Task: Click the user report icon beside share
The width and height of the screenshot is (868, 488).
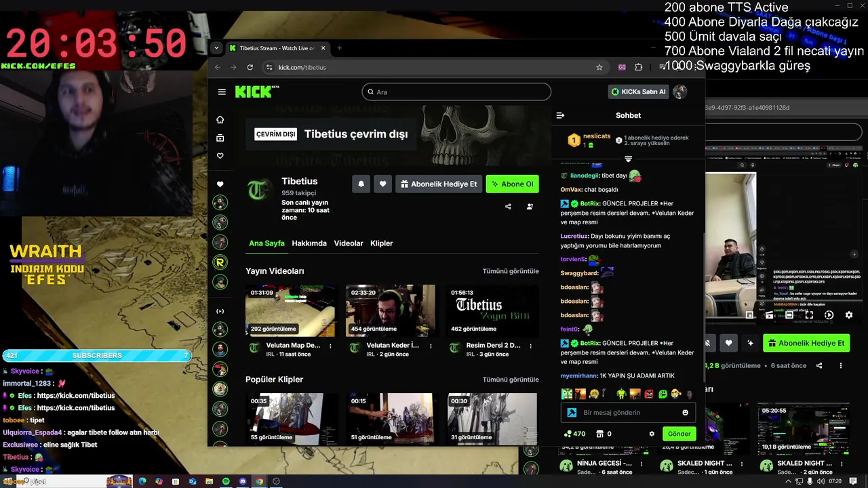Action: click(x=530, y=207)
